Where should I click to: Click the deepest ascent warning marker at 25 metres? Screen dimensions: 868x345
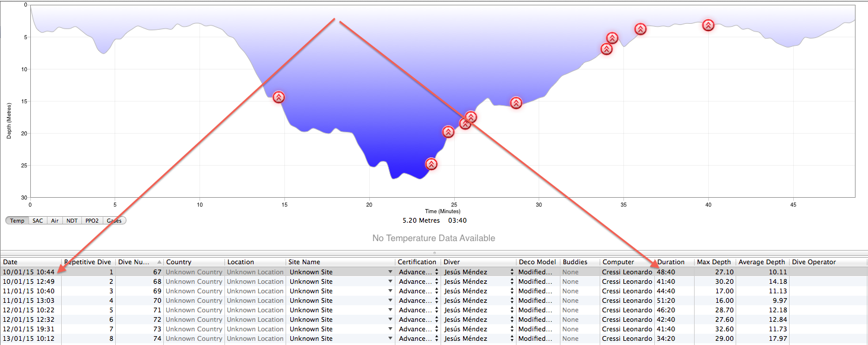click(x=431, y=164)
